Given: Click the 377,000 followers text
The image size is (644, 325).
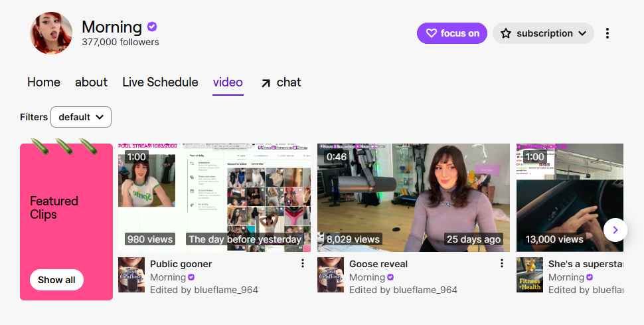Looking at the screenshot, I should pos(120,42).
